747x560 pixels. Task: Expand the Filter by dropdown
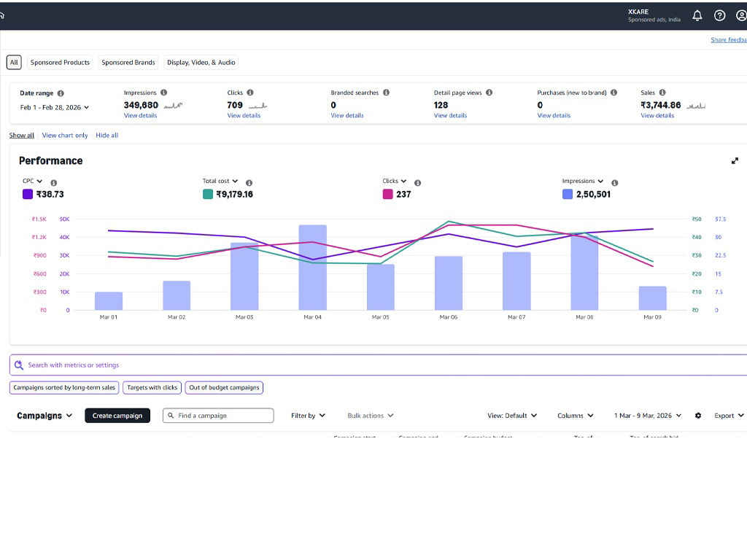click(x=309, y=416)
